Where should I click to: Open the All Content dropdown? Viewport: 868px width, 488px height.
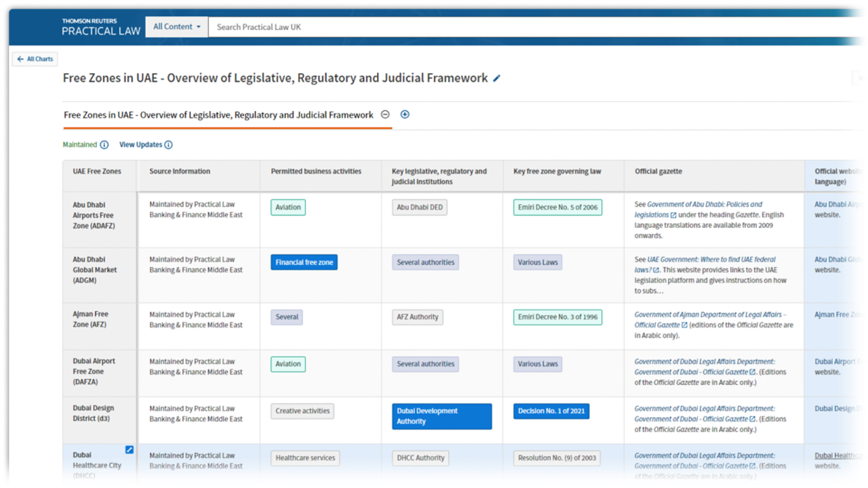point(177,26)
